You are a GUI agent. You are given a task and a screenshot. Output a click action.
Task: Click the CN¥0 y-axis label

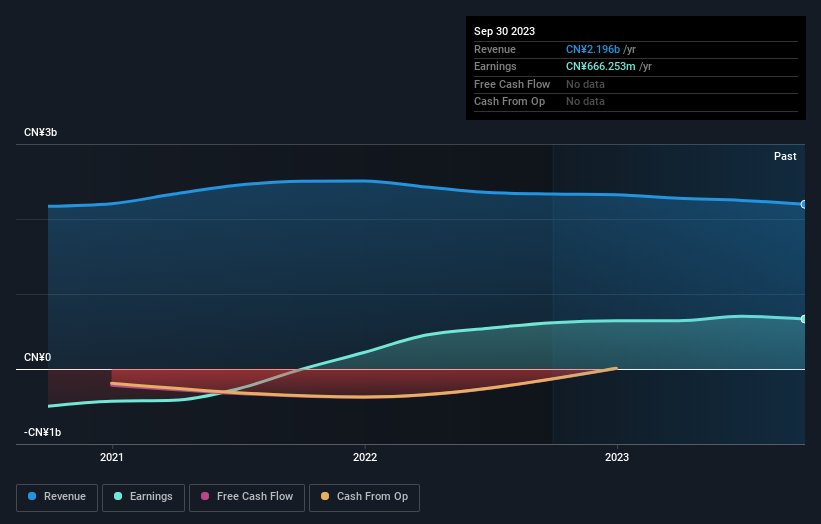click(38, 358)
